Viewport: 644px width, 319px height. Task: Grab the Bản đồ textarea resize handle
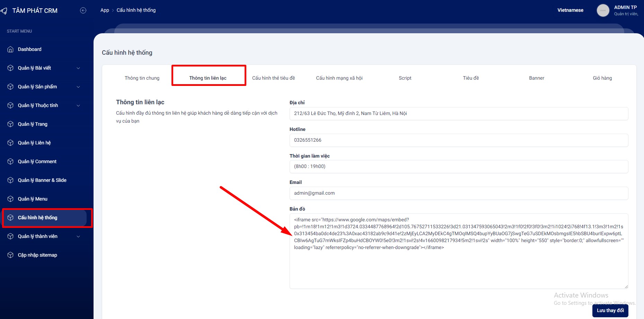tap(626, 286)
